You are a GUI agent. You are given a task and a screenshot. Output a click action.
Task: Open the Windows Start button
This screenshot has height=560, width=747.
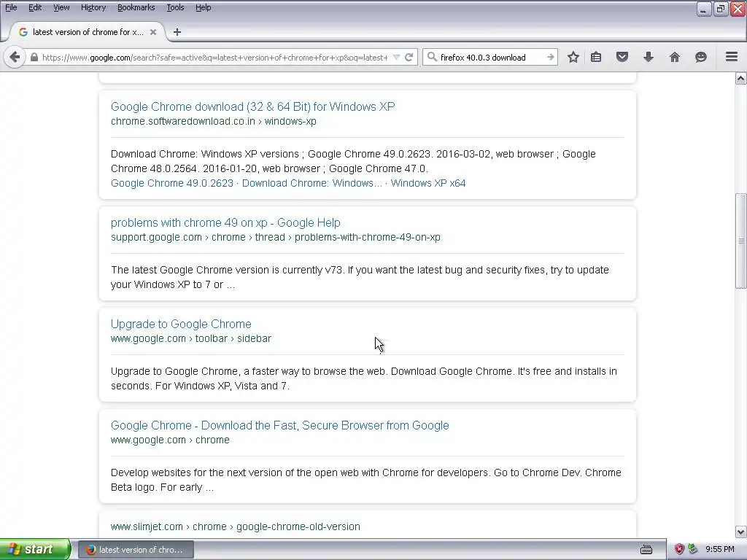coord(35,550)
